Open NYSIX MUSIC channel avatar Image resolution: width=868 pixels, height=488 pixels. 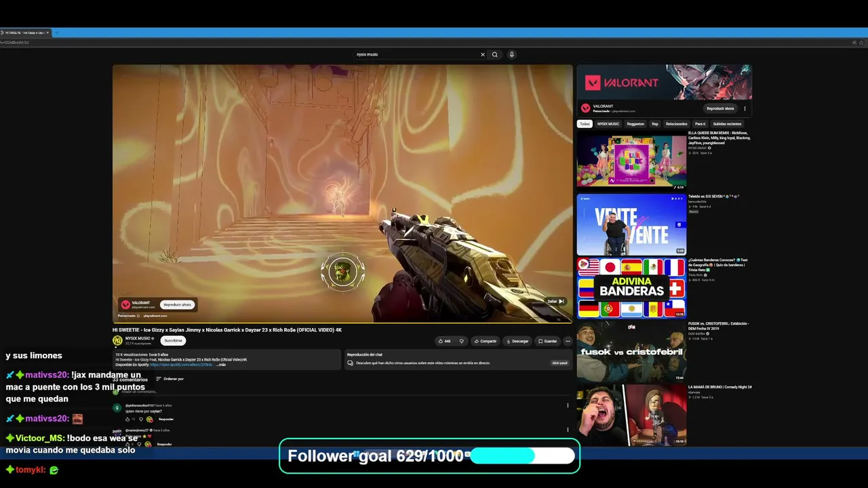pos(117,340)
